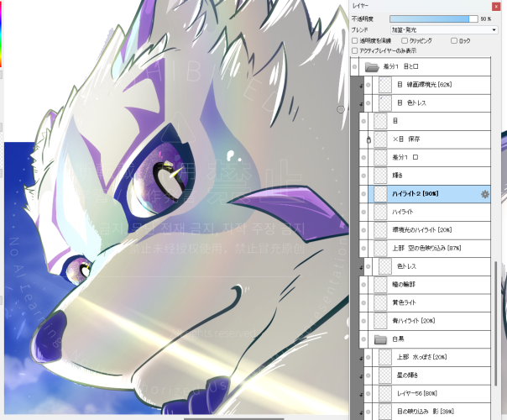Hide the 目 layer
This screenshot has height=420, width=507.
coord(363,121)
